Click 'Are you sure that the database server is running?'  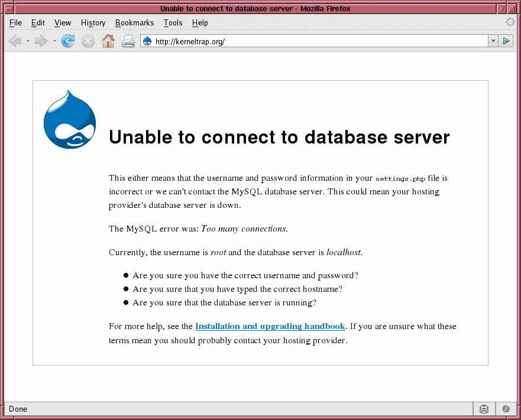point(225,303)
